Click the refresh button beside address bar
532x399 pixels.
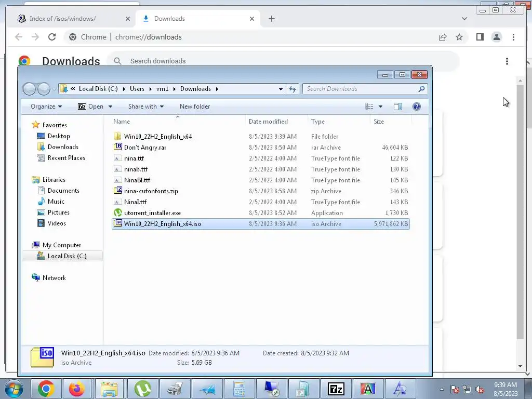tap(292, 89)
